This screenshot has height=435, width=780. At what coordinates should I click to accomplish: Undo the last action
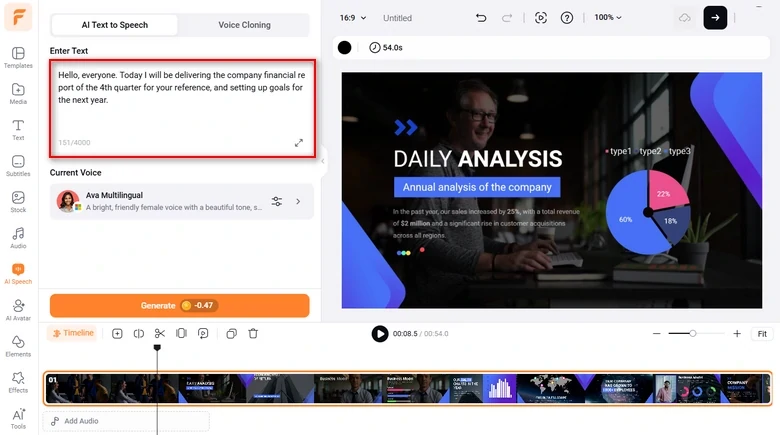point(481,18)
